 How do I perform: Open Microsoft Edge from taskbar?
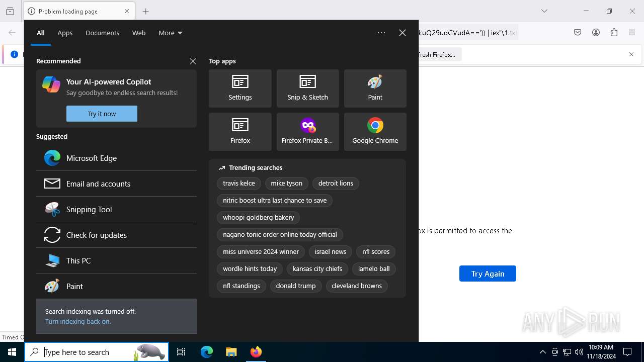click(x=207, y=352)
